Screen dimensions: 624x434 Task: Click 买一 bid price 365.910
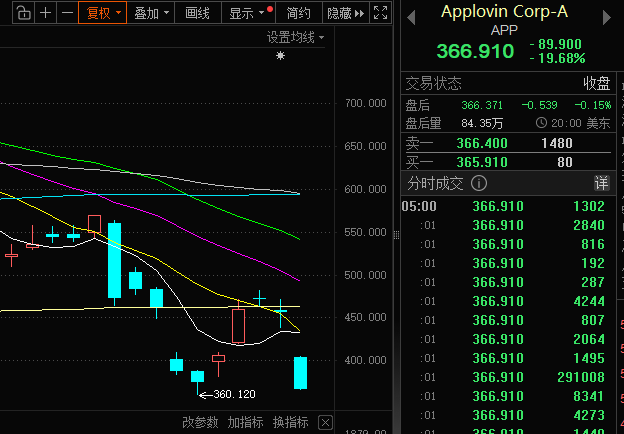click(482, 162)
